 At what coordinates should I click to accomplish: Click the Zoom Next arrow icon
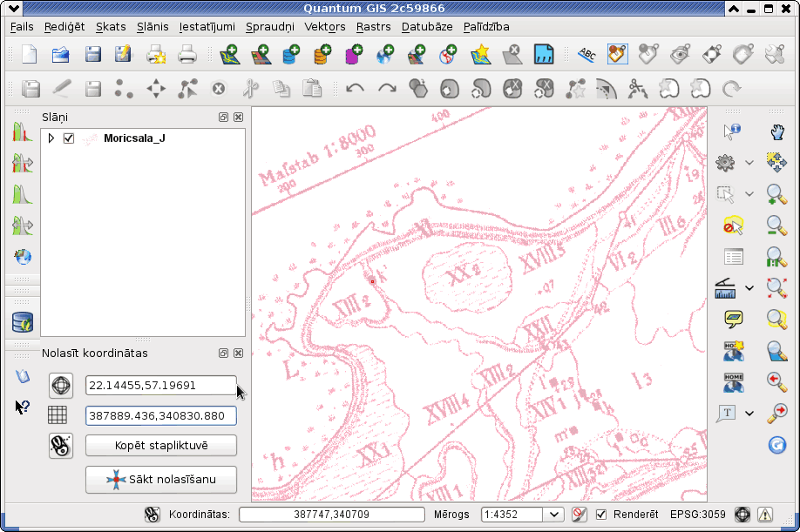776,413
